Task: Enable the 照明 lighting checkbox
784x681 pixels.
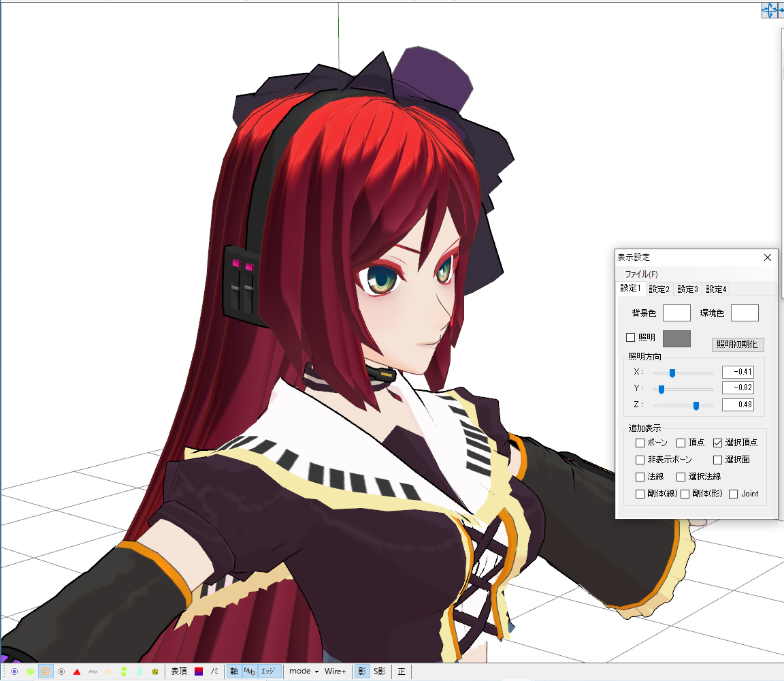Action: tap(631, 338)
